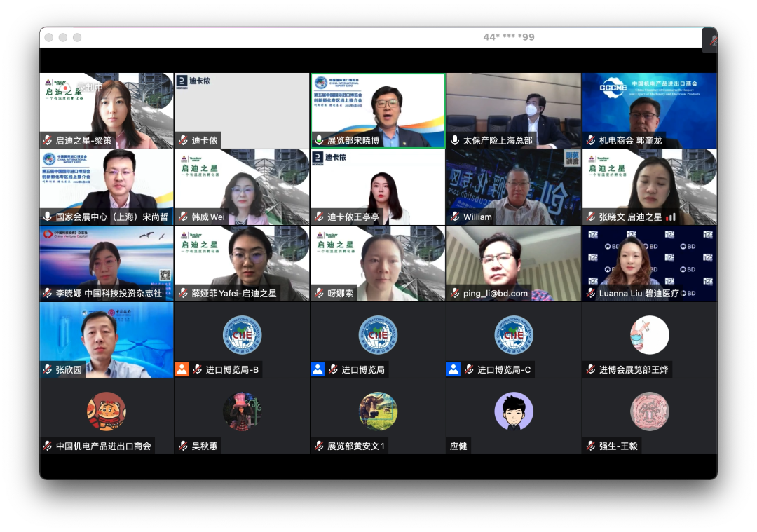Click muted mic icon beside 进口博览局-B name
The width and height of the screenshot is (757, 532).
click(x=198, y=370)
